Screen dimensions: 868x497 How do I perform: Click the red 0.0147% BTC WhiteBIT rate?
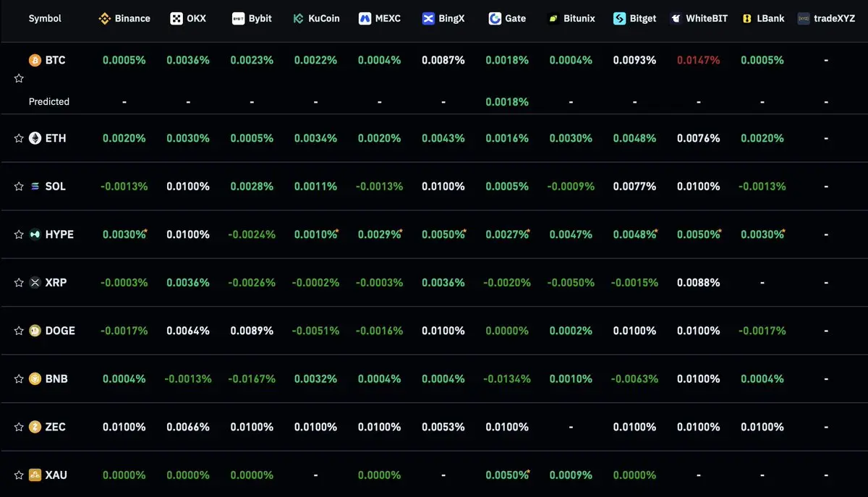(699, 60)
